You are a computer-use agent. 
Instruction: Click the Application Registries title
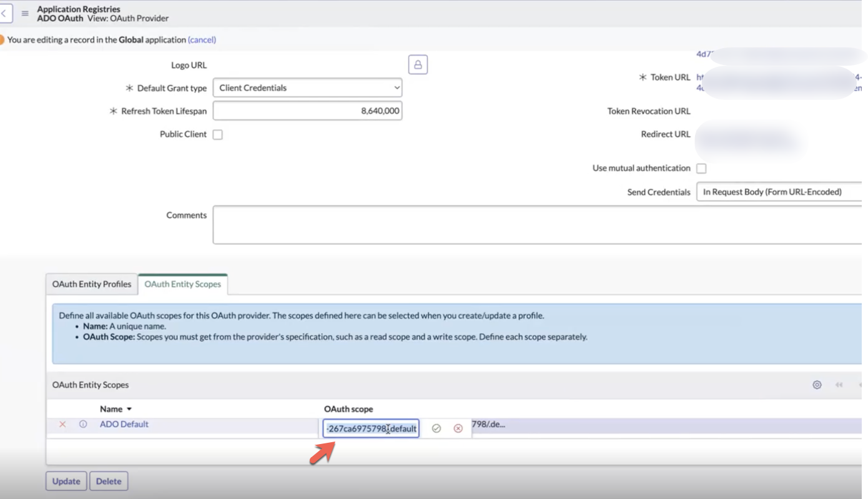pyautogui.click(x=79, y=9)
